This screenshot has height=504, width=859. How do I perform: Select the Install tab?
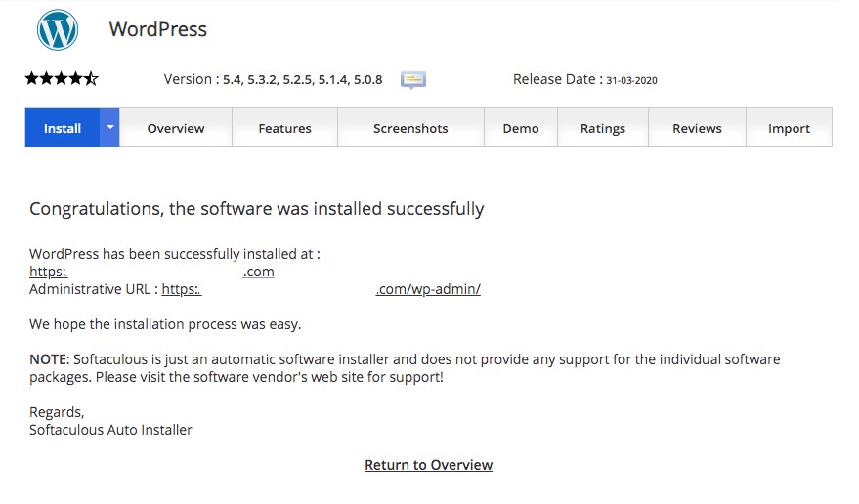[63, 128]
